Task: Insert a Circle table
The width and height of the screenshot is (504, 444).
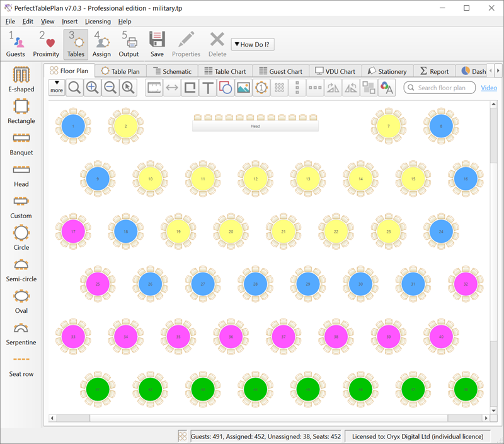Action: click(x=21, y=238)
